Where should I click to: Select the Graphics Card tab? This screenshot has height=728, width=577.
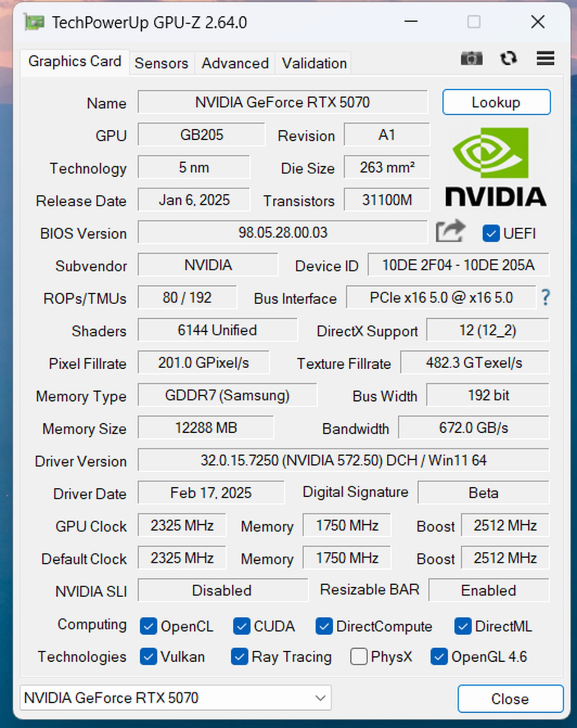tap(75, 62)
